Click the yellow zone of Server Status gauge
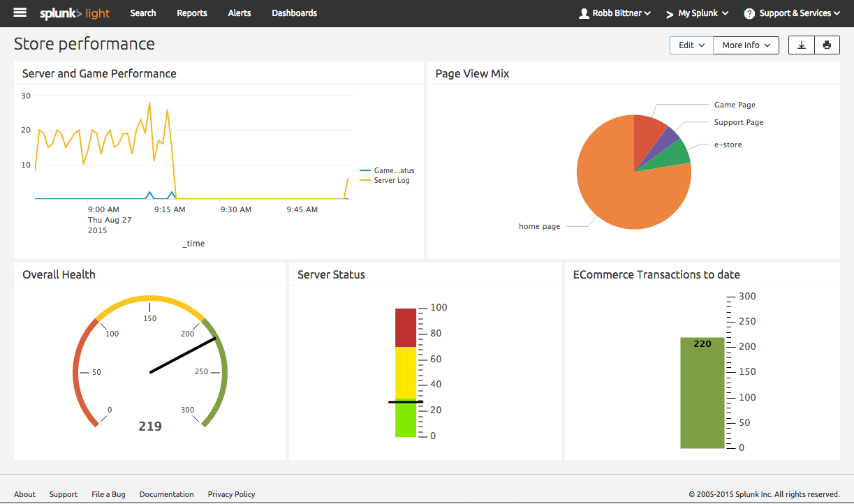Image resolution: width=854 pixels, height=504 pixels. pyautogui.click(x=406, y=373)
